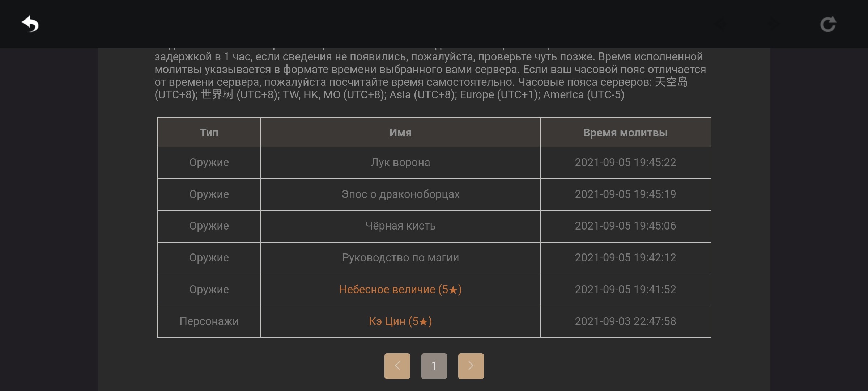The height and width of the screenshot is (391, 868).
Task: Go to the previous page arrow
Action: [397, 366]
